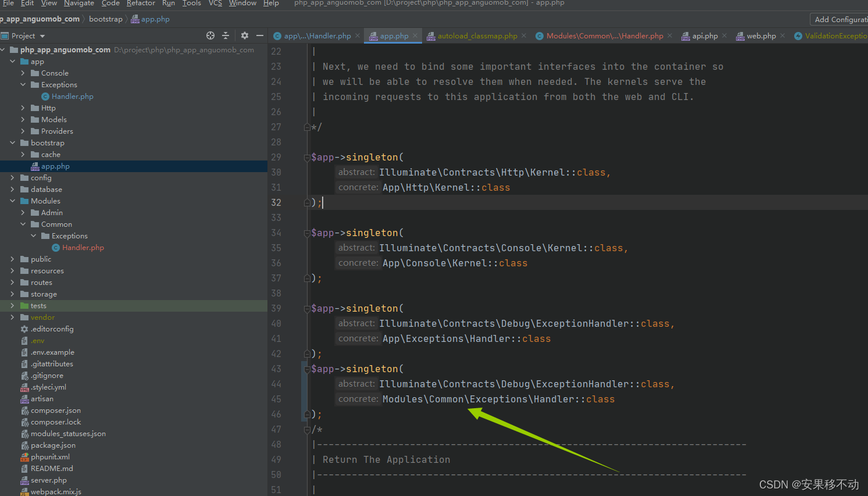Click the Add Configuration button

click(839, 19)
